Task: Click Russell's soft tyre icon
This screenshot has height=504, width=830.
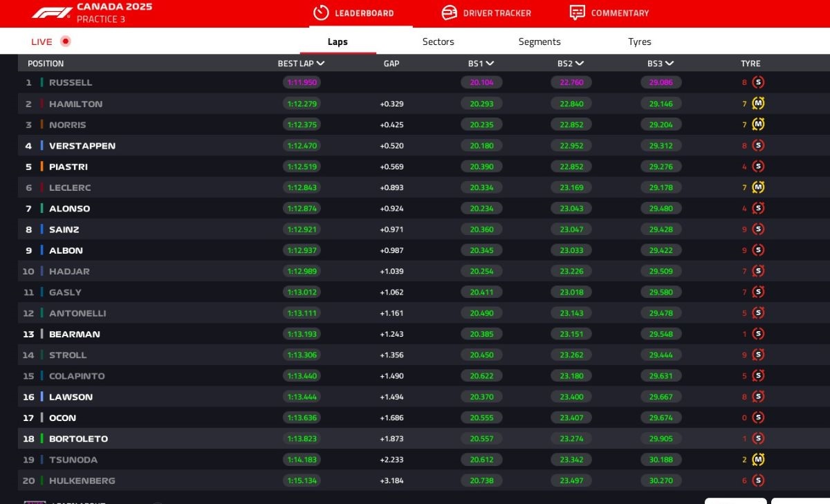Action: click(758, 82)
